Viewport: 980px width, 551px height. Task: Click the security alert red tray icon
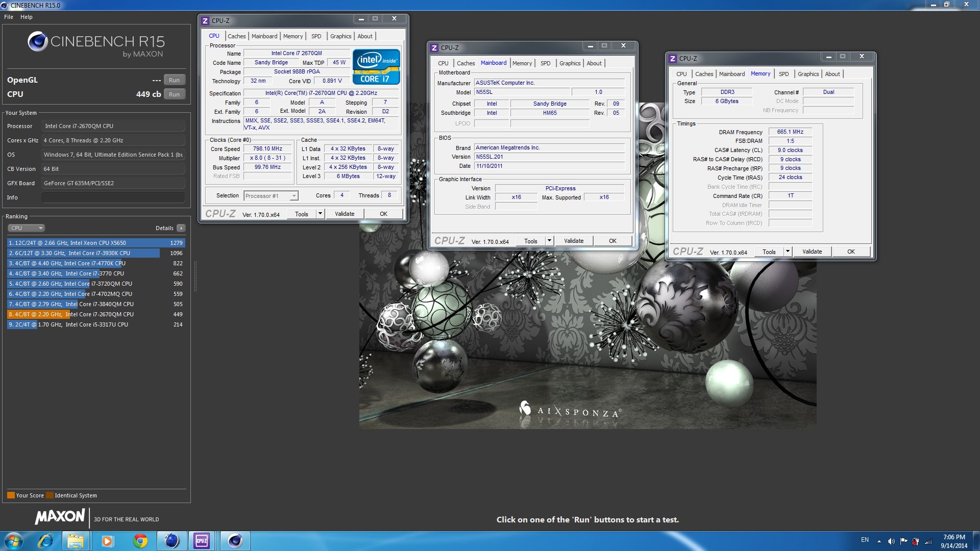click(x=916, y=541)
